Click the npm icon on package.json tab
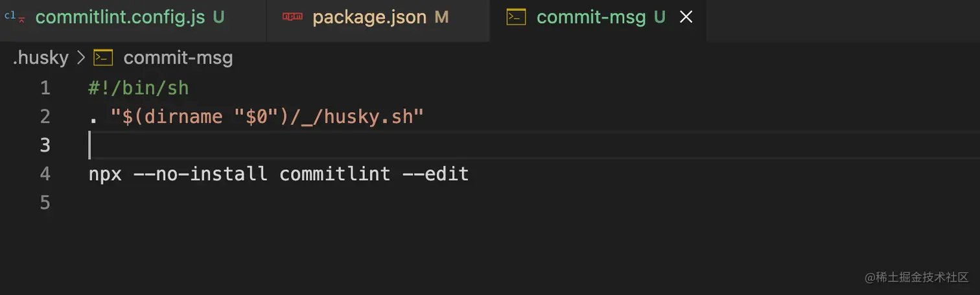The height and width of the screenshot is (295, 980). pyautogui.click(x=292, y=18)
